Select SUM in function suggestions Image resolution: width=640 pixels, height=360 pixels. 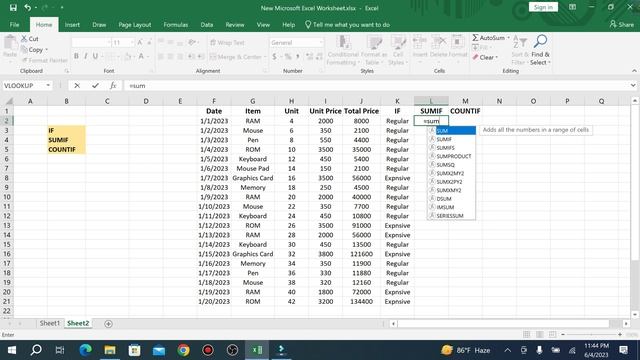(451, 131)
